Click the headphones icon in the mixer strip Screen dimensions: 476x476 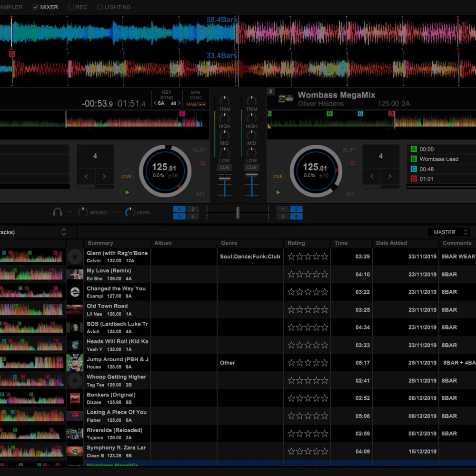tap(58, 212)
